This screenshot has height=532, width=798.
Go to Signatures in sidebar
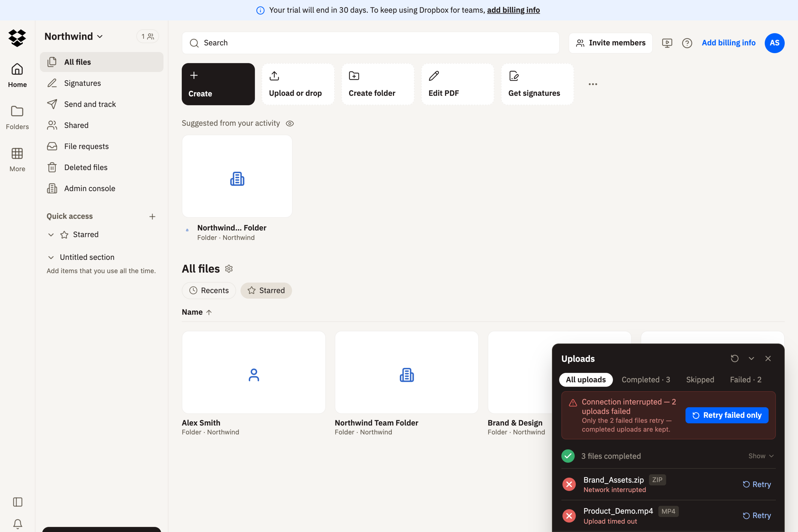click(x=101, y=83)
